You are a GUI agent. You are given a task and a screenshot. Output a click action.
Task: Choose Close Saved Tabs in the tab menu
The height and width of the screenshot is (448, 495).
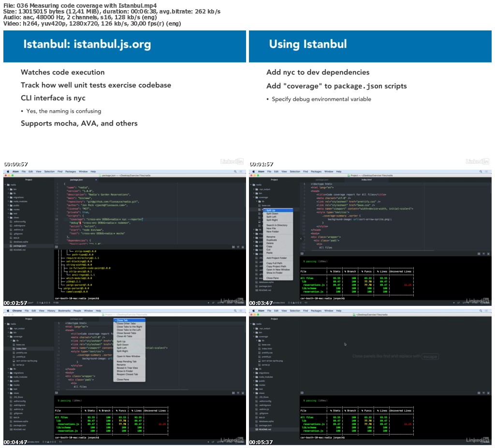pos(130,333)
